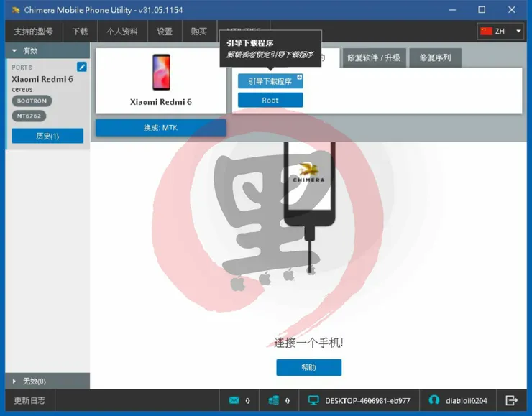
Task: Open the 支持的型号 menu
Action: 33,32
